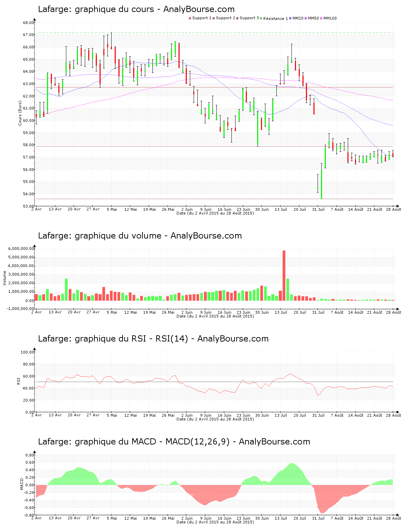Click "31 Juil" on the price chart axis
This screenshot has height=532, width=412.
pos(318,209)
